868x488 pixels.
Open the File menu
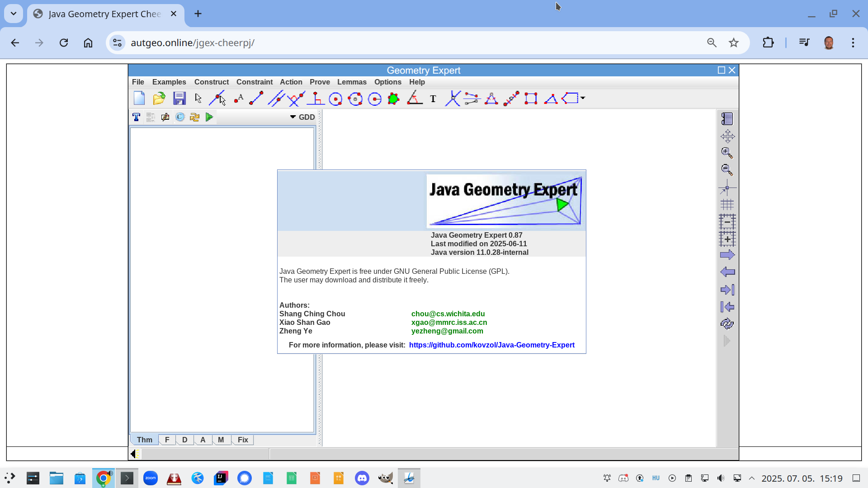click(x=138, y=82)
